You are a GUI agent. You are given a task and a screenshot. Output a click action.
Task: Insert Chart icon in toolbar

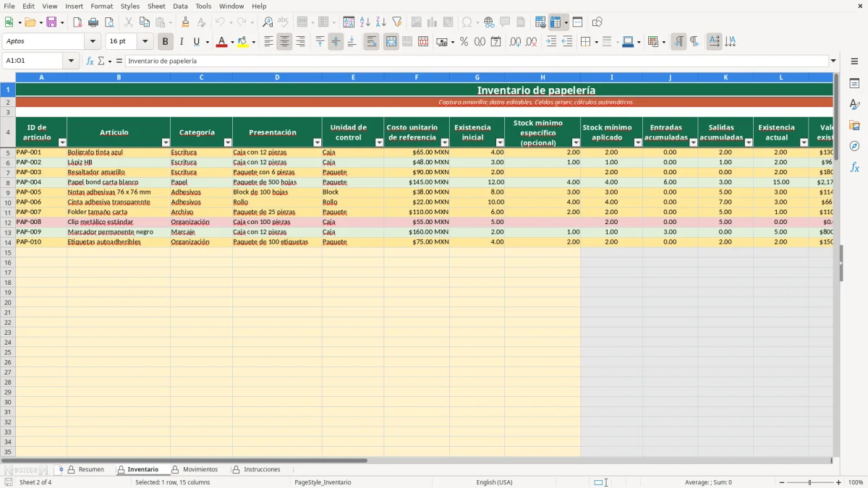pos(432,22)
